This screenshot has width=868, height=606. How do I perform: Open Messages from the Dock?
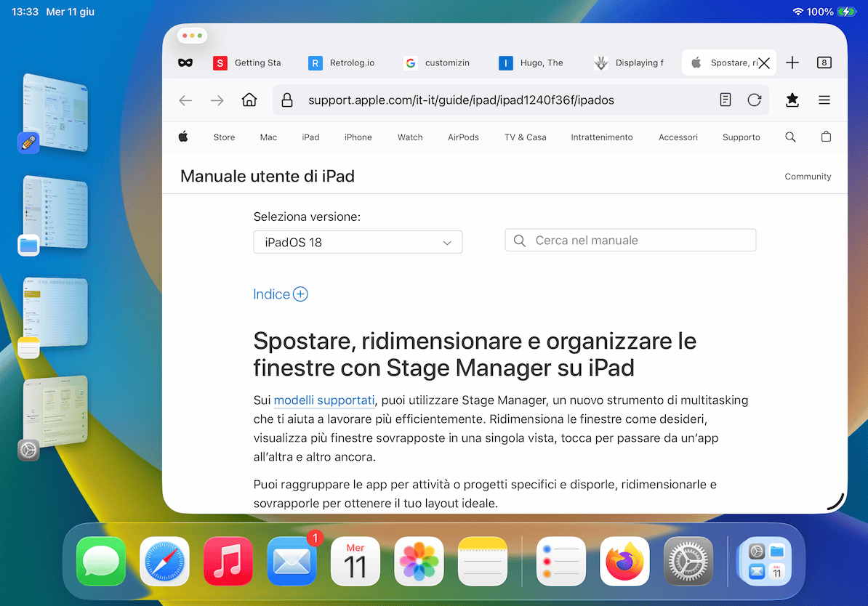pos(100,561)
